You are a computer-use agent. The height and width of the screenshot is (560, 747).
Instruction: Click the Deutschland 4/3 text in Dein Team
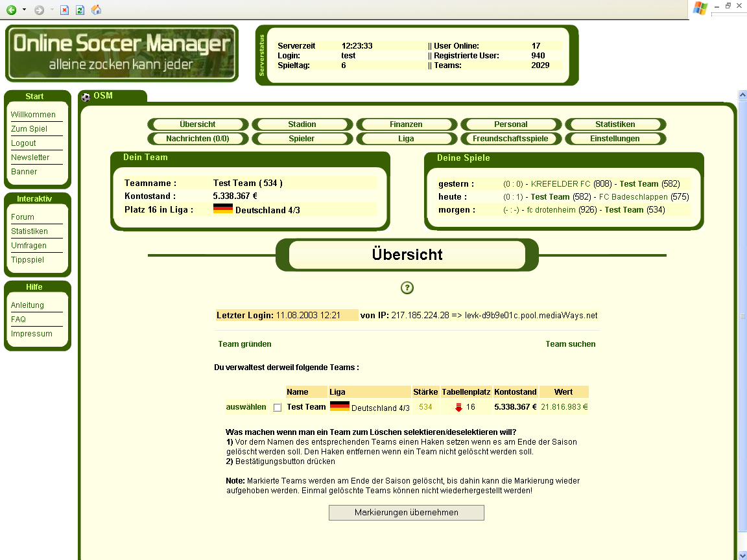coord(268,210)
